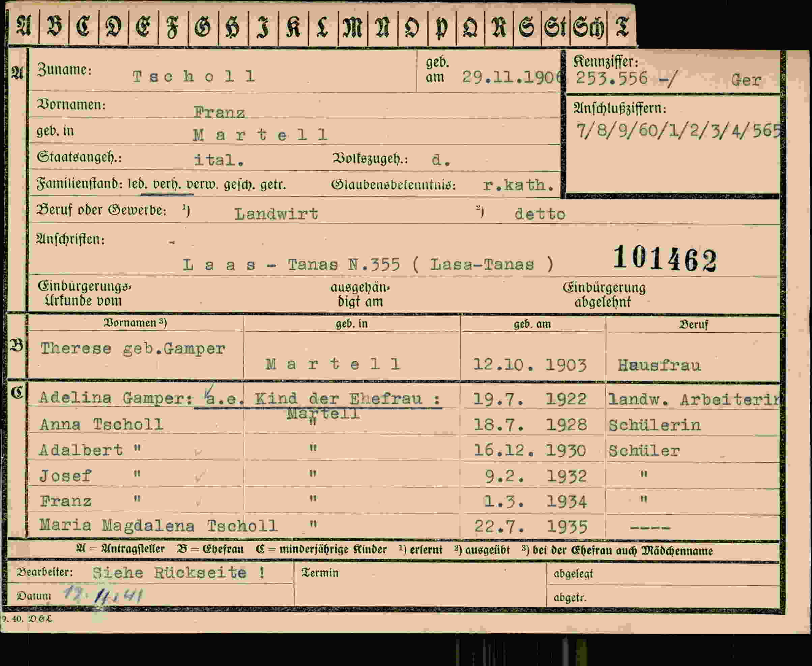Click the stamped number 101462
This screenshot has height=666, width=812.
[x=665, y=259]
